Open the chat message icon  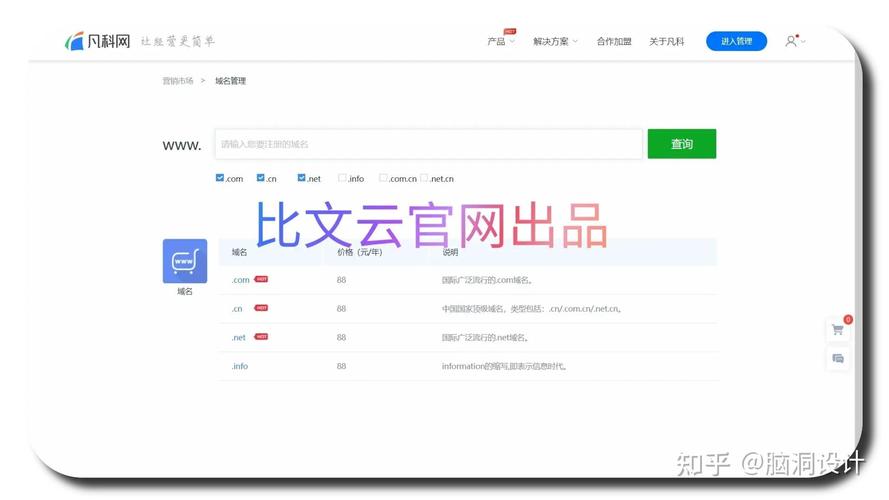837,358
